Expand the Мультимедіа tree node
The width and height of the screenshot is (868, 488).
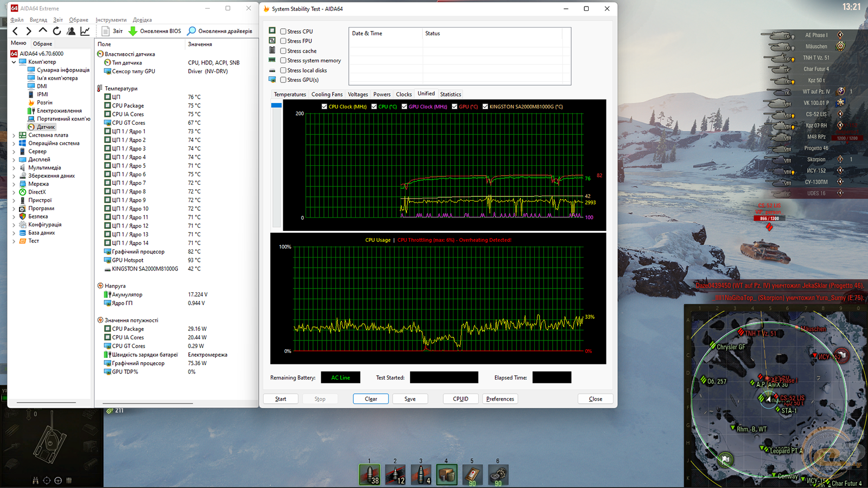pos(14,168)
